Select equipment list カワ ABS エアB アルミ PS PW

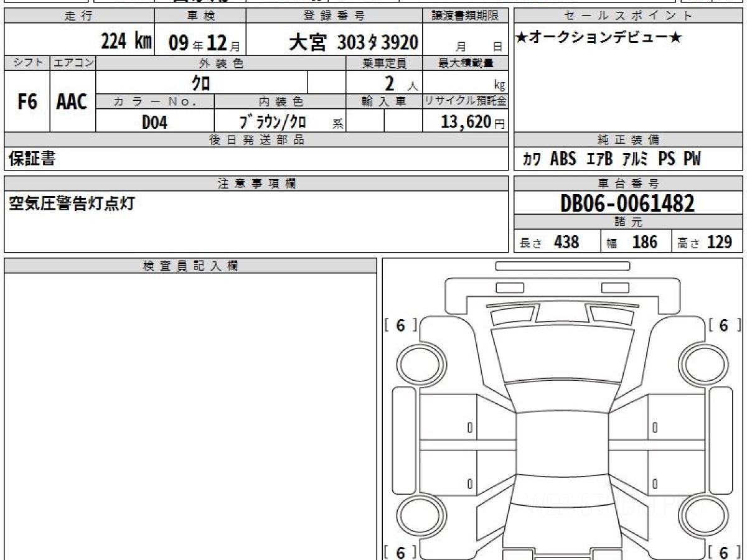pos(611,159)
